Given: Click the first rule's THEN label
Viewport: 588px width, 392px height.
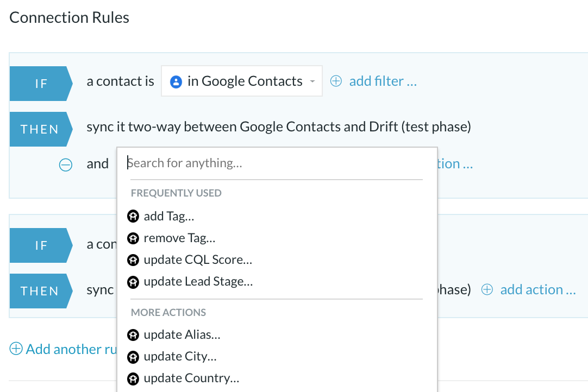Looking at the screenshot, I should [x=41, y=129].
